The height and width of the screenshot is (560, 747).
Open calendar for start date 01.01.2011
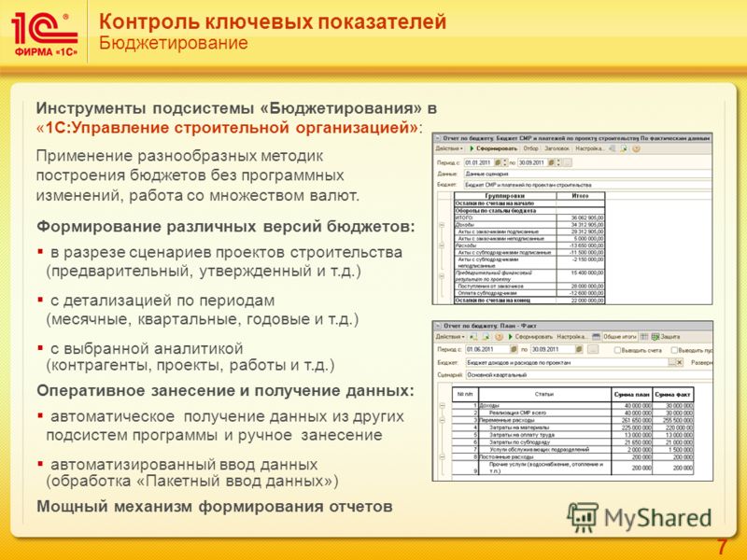[x=498, y=162]
